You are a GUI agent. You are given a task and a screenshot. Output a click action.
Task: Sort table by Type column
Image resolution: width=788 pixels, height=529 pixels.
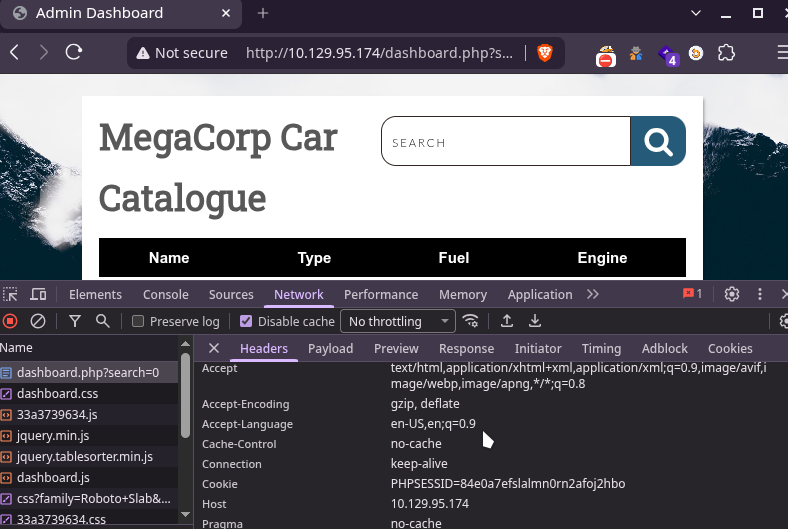click(314, 258)
